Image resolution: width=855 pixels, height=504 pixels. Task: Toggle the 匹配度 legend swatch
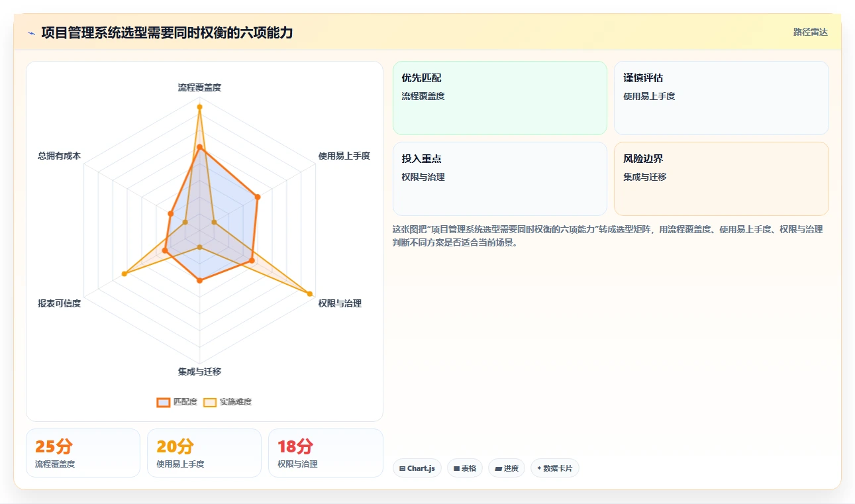tap(164, 402)
